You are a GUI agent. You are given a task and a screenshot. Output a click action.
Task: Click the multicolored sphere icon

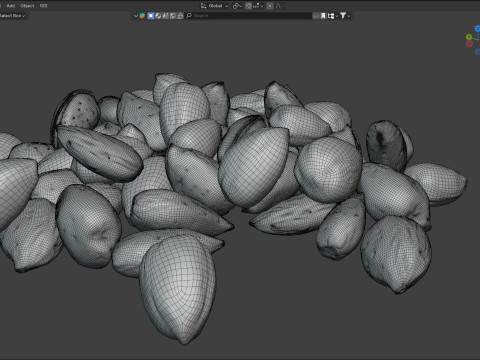pyautogui.click(x=142, y=16)
